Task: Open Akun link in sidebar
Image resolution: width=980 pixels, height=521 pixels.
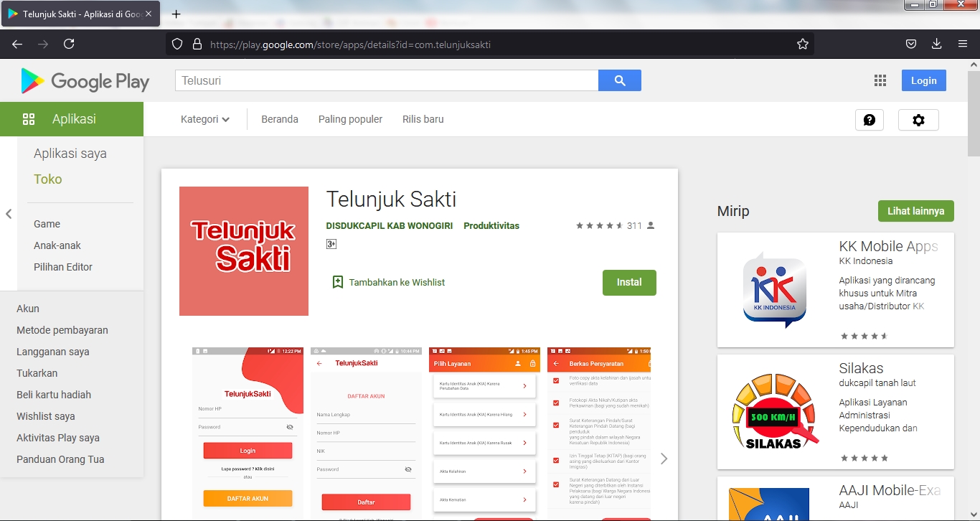Action: pos(28,309)
